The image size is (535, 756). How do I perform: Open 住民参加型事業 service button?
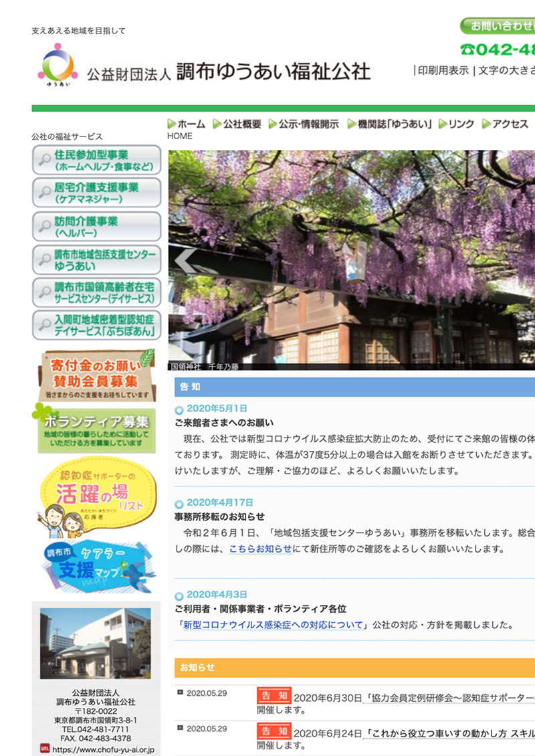coord(96,160)
